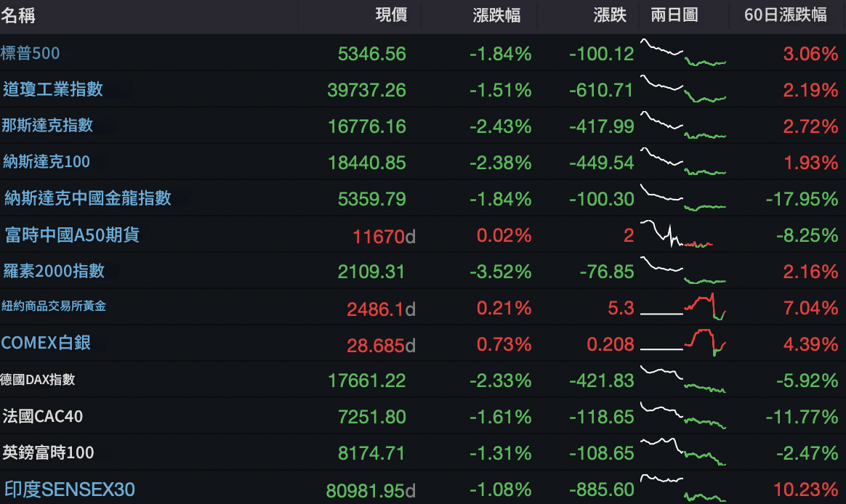Sort by the 漲跌 column header
The image size is (846, 504).
tap(611, 15)
